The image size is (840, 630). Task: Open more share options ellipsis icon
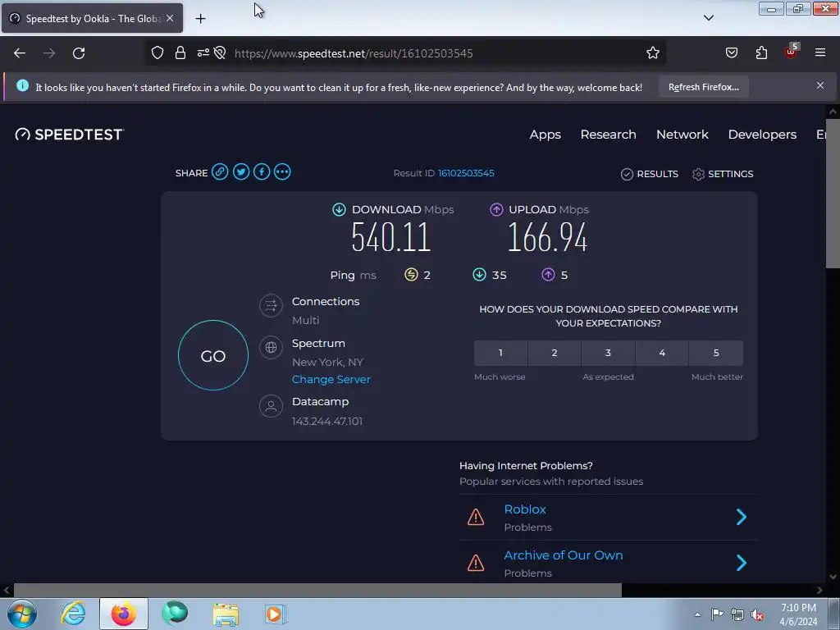pyautogui.click(x=282, y=172)
